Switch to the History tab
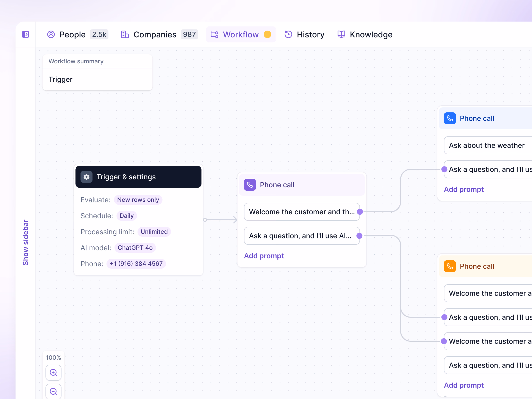This screenshot has width=532, height=399. 304,34
